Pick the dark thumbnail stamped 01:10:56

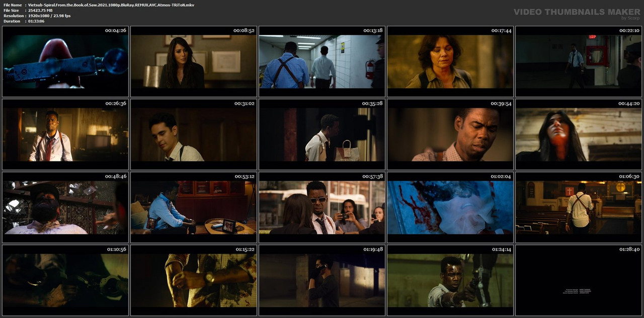(65, 280)
